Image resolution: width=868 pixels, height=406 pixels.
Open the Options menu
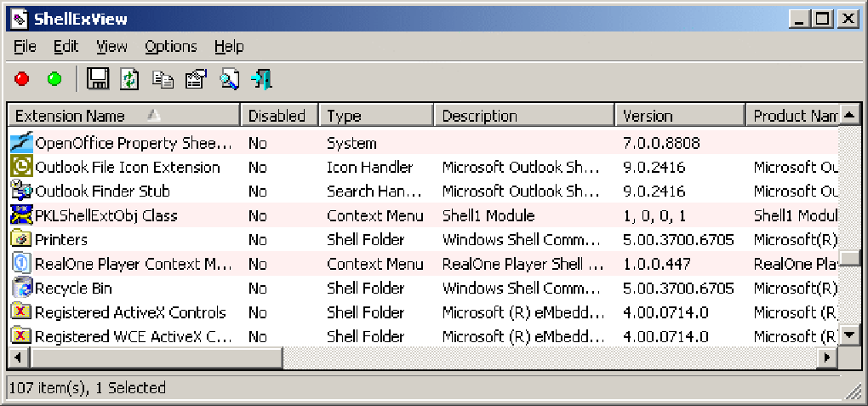click(170, 47)
